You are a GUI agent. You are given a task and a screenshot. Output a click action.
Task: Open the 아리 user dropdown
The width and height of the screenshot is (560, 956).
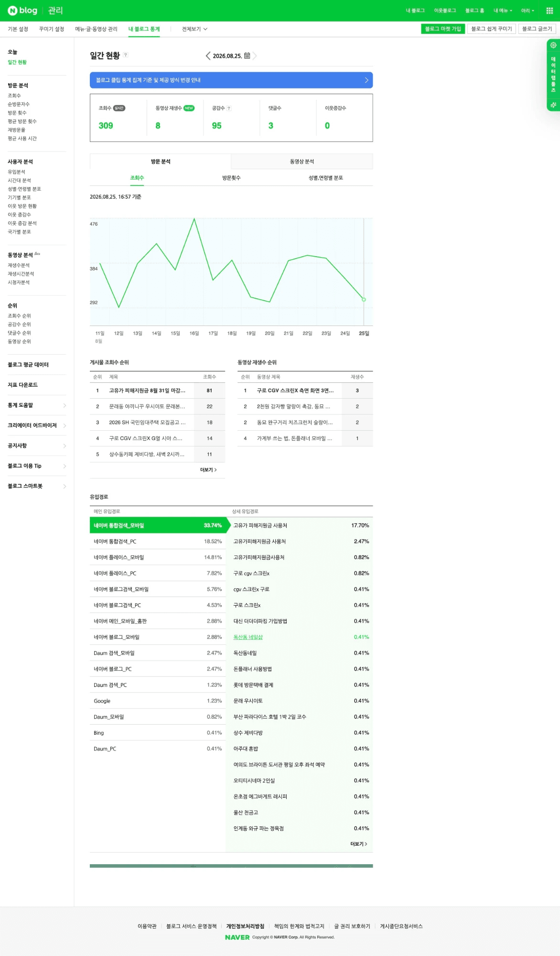(528, 11)
